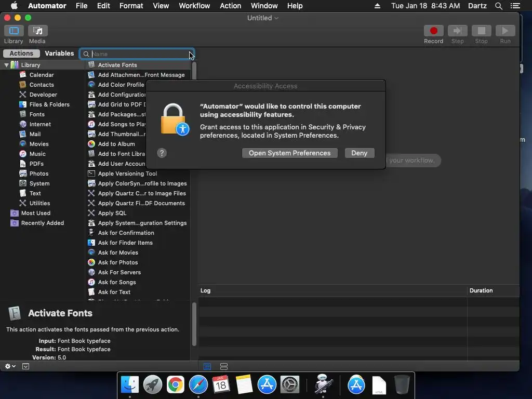532x399 pixels.
Task: Select the Files & Folders category
Action: click(49, 104)
